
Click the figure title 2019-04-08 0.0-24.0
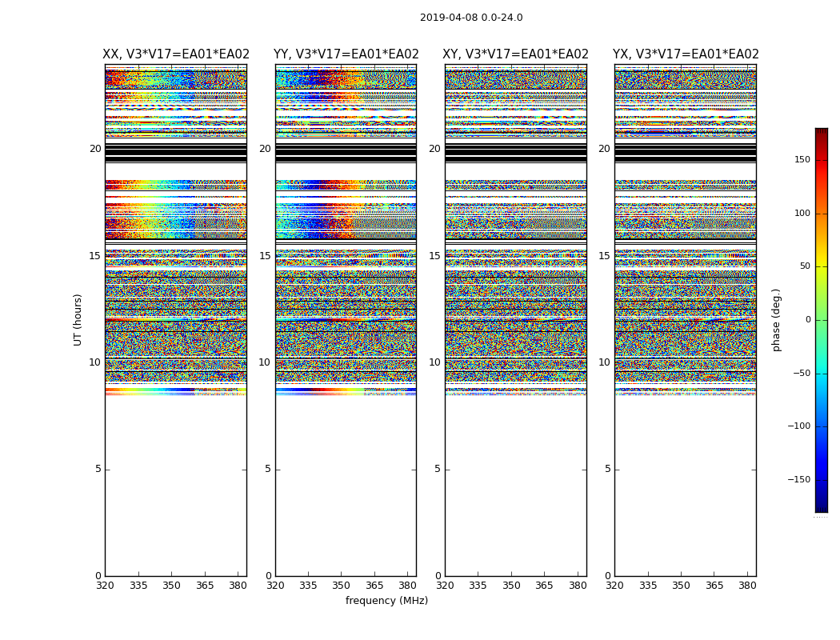tap(471, 18)
